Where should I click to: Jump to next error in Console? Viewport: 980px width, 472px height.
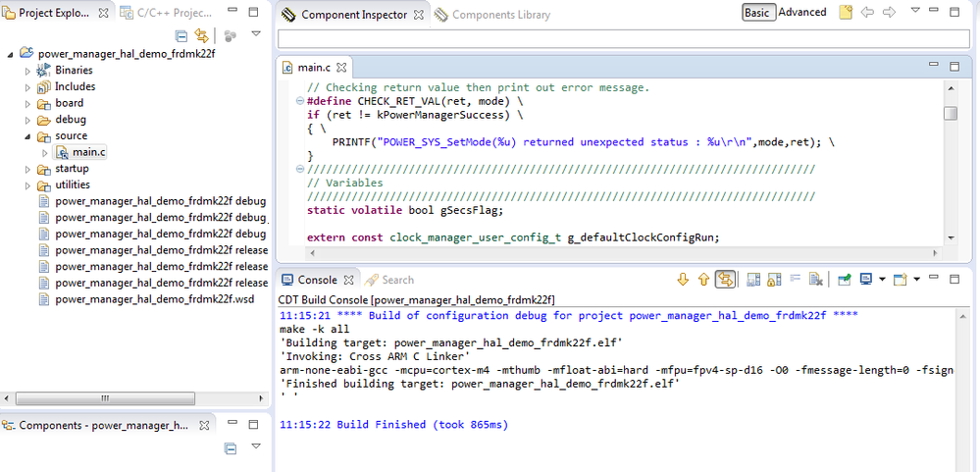(x=683, y=279)
